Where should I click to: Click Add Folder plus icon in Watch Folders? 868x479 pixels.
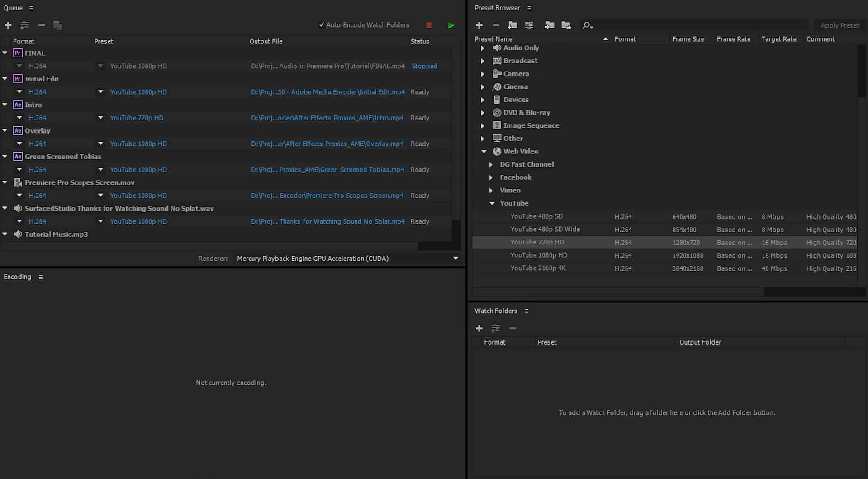click(x=479, y=328)
